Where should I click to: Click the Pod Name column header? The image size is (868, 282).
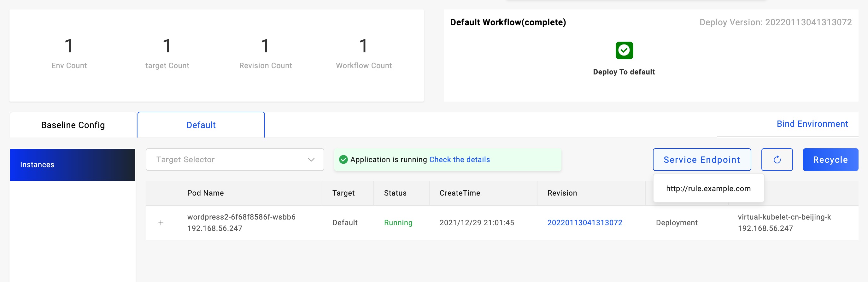[206, 193]
